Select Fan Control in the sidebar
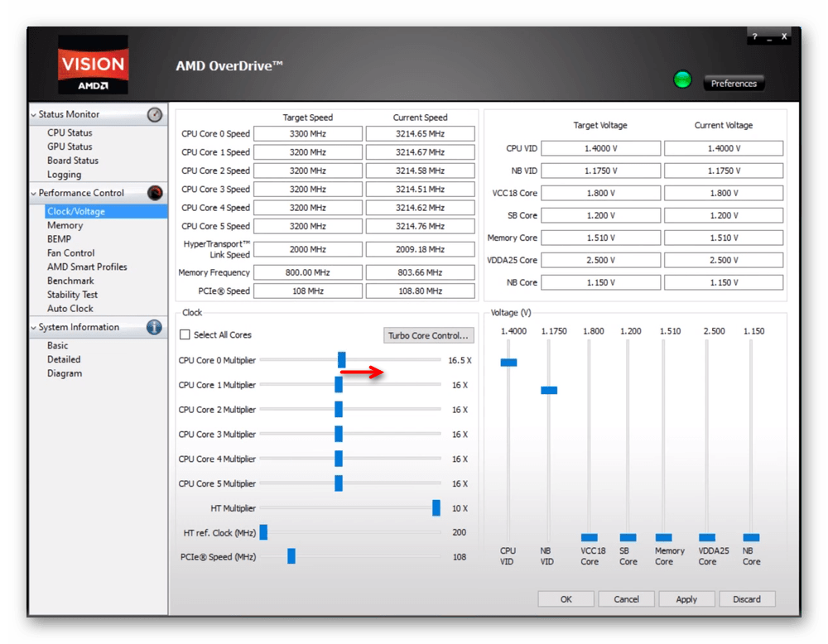828x644 pixels. [x=70, y=253]
